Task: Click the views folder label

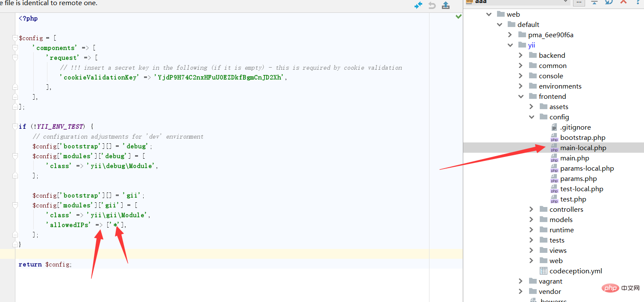Action: 558,250
